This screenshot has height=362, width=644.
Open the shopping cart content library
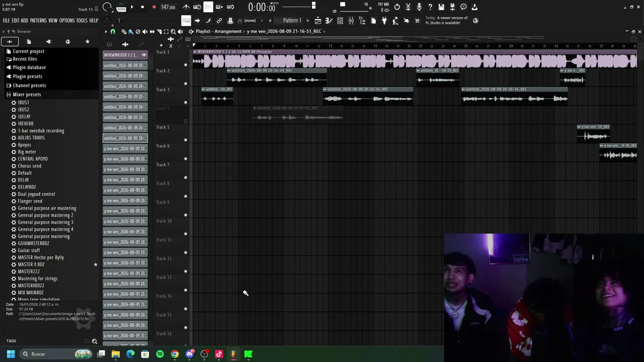(417, 21)
